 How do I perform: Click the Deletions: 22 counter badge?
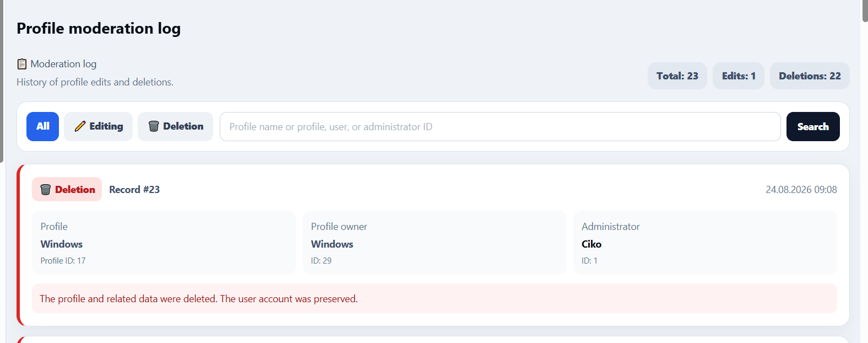pyautogui.click(x=810, y=76)
